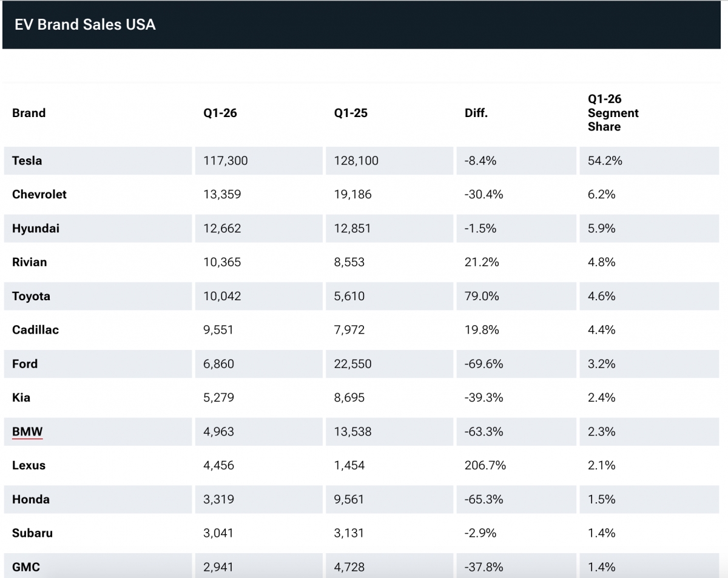The image size is (728, 578).
Task: Click Toyota's 79.0% difference value
Action: coord(481,296)
